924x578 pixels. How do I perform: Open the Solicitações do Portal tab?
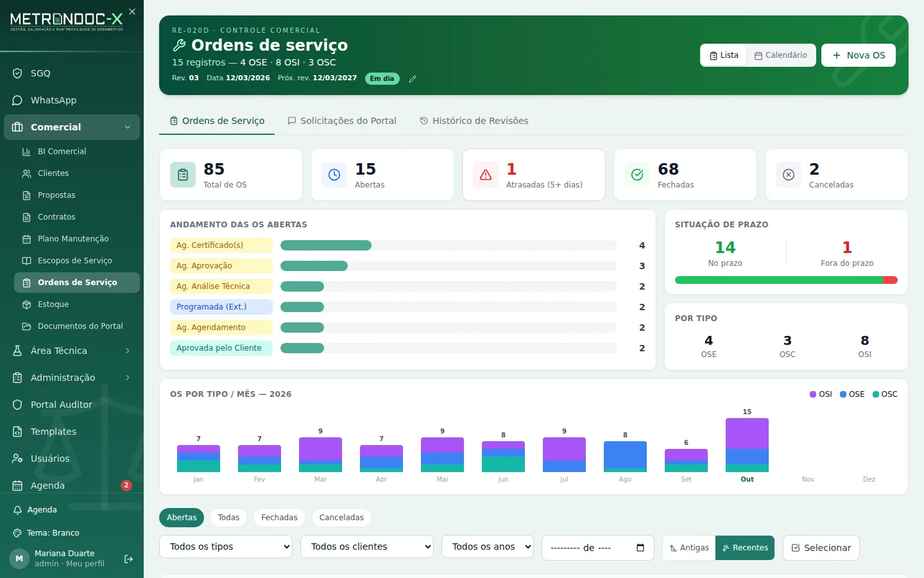[x=342, y=121]
